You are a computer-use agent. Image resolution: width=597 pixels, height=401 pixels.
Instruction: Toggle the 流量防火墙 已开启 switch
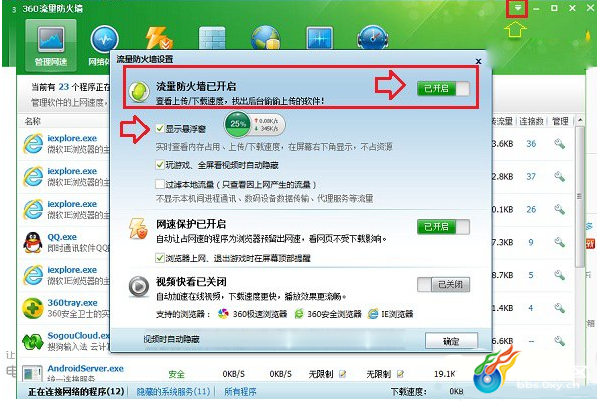(443, 89)
